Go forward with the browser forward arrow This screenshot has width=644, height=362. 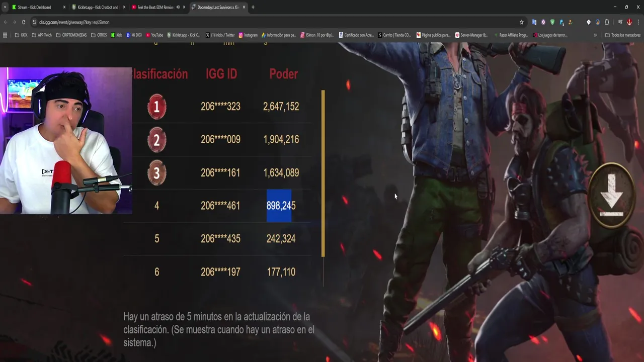click(14, 22)
